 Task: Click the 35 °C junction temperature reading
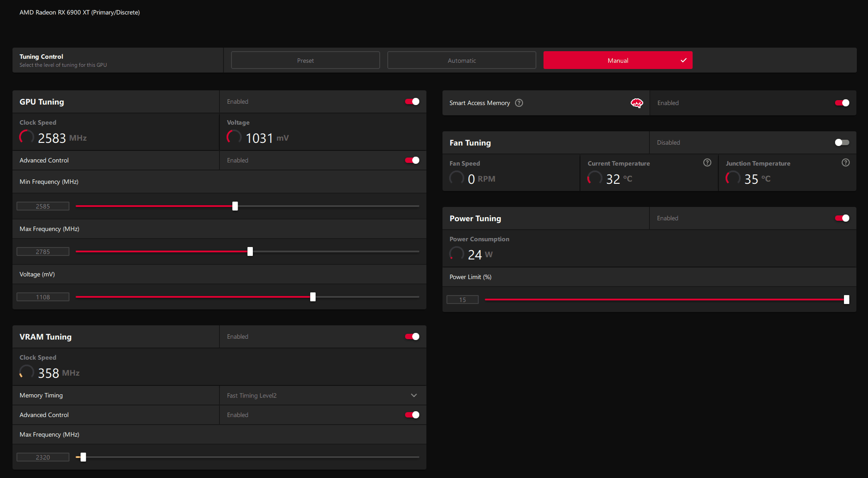pos(758,179)
